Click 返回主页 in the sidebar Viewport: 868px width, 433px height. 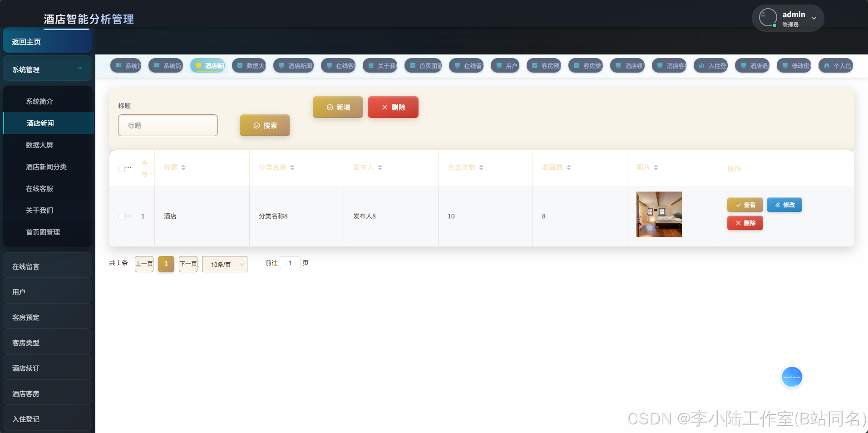(x=48, y=41)
